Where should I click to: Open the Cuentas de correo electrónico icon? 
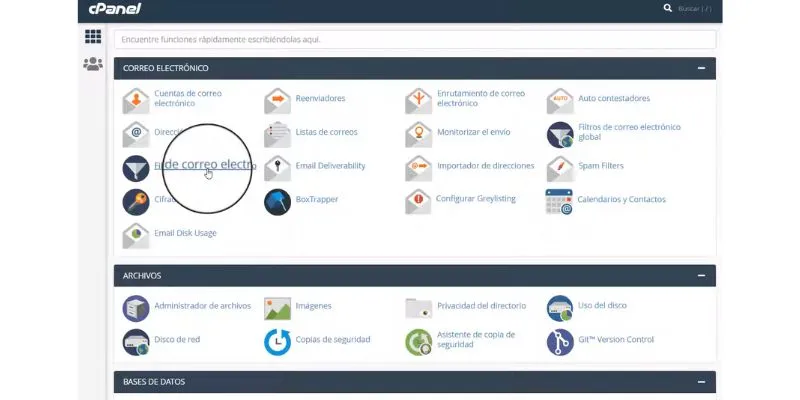136,101
